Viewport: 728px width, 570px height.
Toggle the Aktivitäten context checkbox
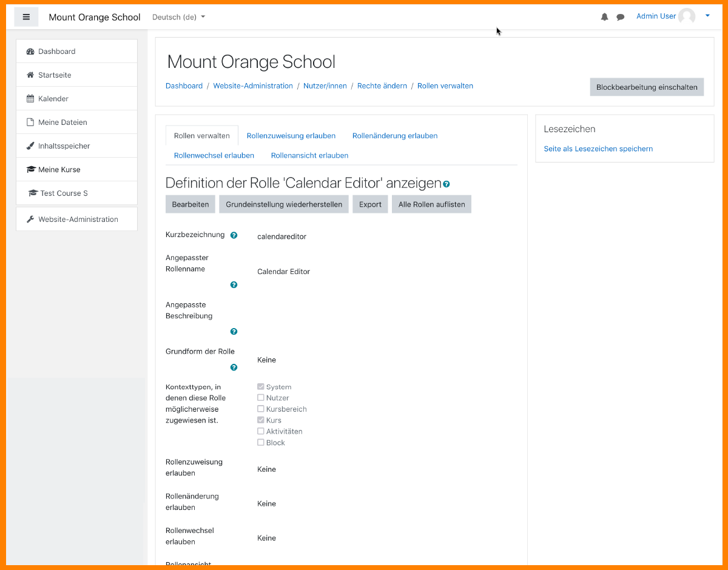[x=261, y=432]
